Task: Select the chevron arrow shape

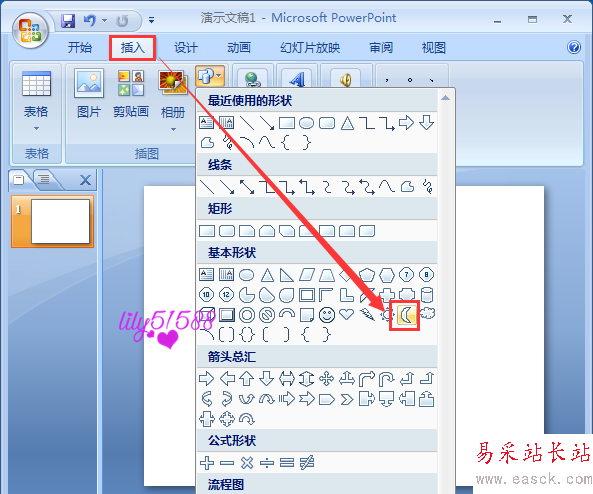Action: point(347,399)
